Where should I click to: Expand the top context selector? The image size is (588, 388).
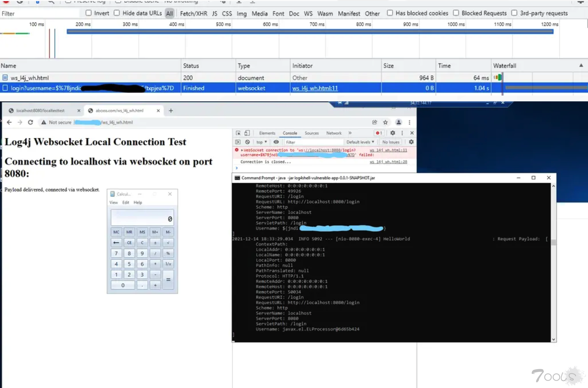pos(261,142)
